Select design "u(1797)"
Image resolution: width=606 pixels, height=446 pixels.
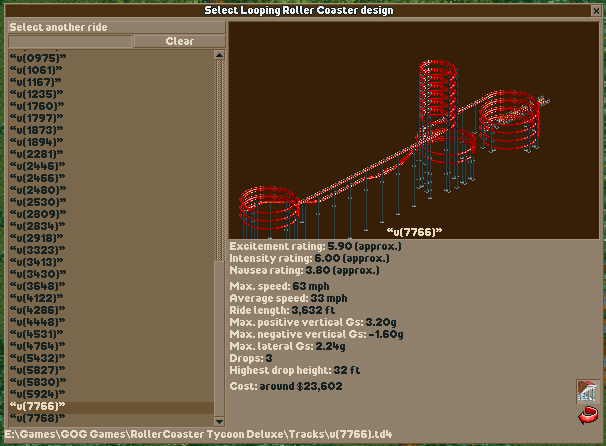(111, 118)
